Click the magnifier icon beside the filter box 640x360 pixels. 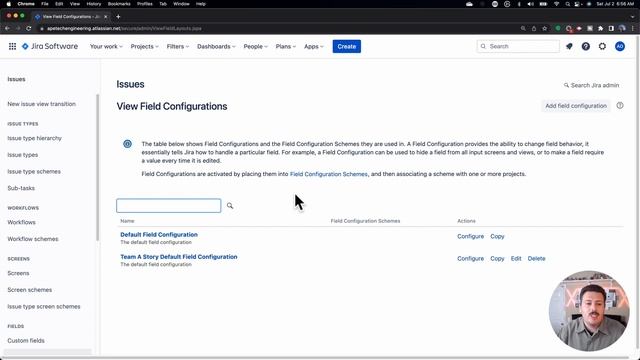pos(230,206)
